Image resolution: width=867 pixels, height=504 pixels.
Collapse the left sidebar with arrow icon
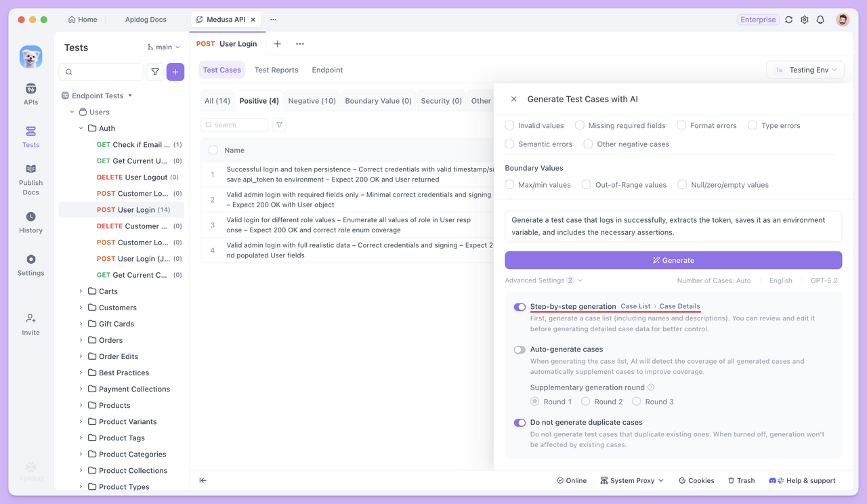click(x=203, y=480)
